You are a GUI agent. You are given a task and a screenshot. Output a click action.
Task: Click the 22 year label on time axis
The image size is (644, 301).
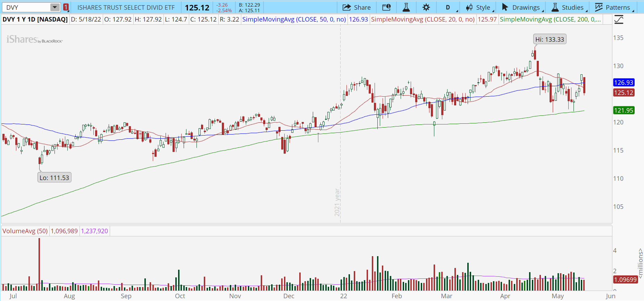[344, 296]
